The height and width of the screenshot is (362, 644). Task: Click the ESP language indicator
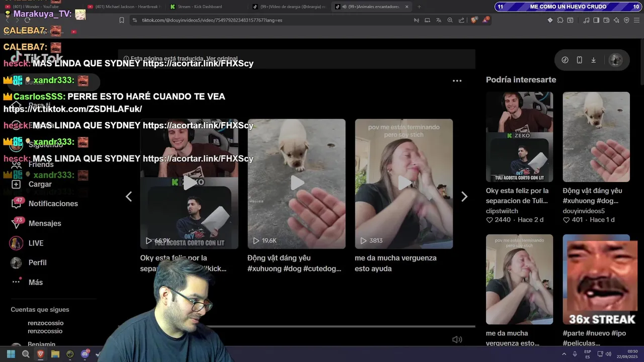click(x=588, y=354)
